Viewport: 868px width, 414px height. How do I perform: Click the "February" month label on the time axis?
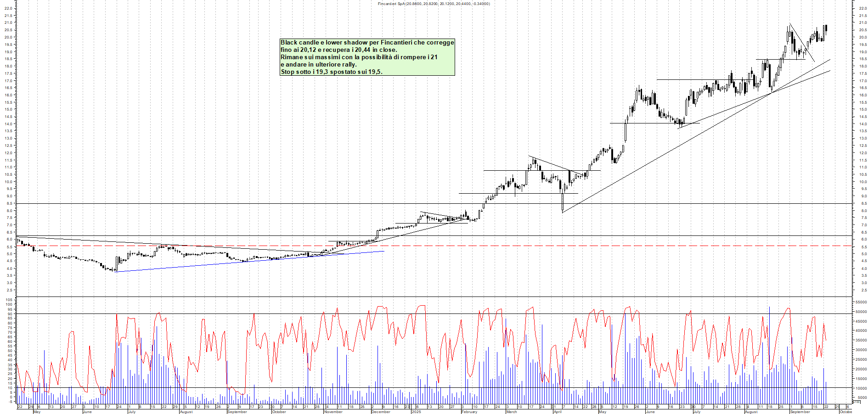click(469, 412)
